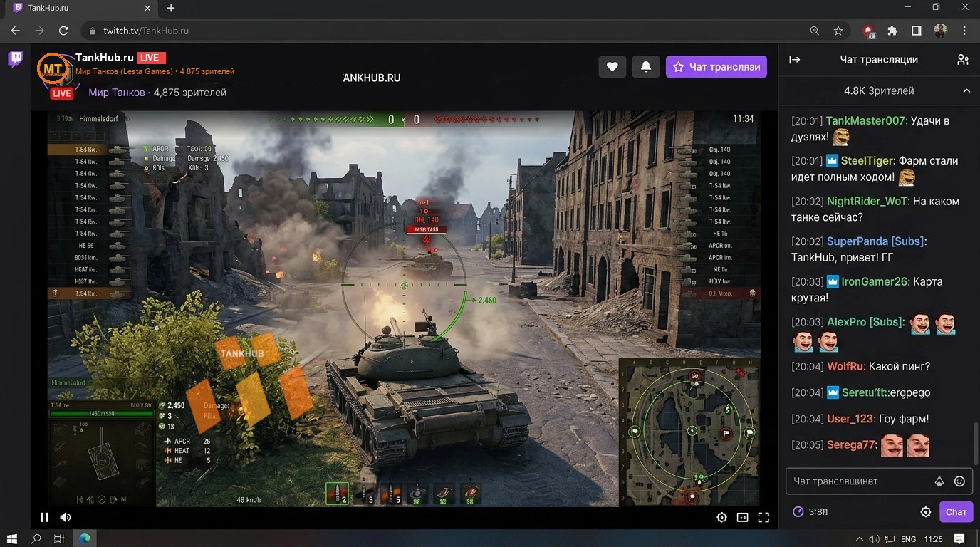Open video player settings gear
Image resolution: width=980 pixels, height=547 pixels.
[x=721, y=518]
